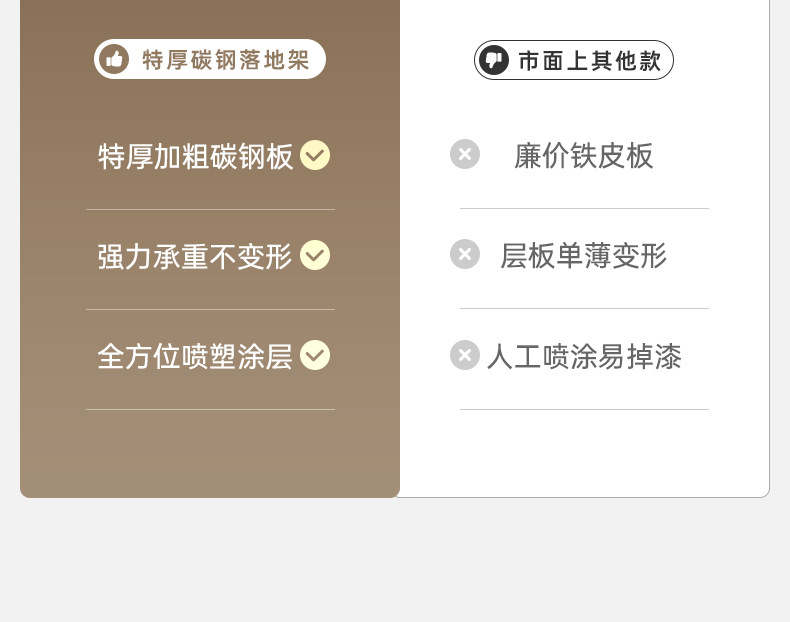Click the thumbs-up icon in the 特厚碳钢落地架 badge
The height and width of the screenshot is (622, 790).
pyautogui.click(x=114, y=59)
